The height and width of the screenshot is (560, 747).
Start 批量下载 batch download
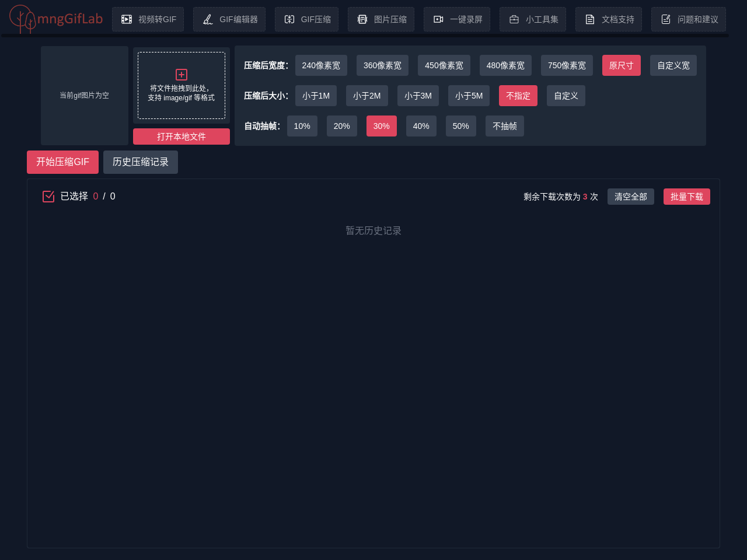coord(686,197)
